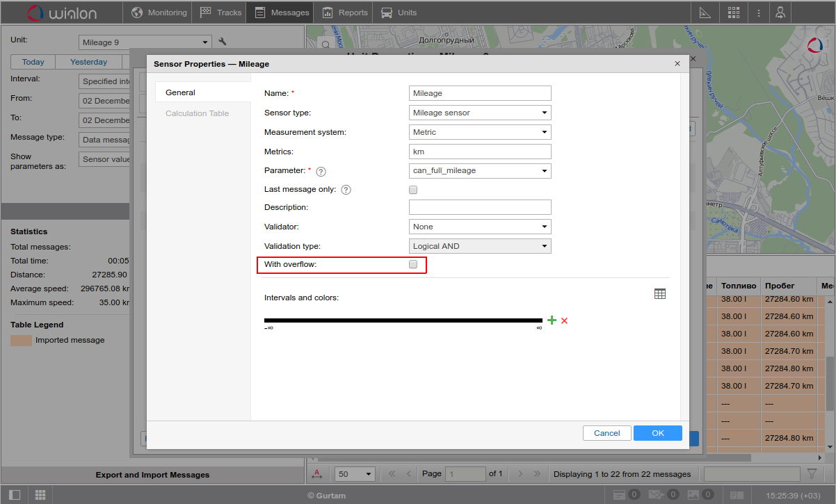
Task: Click the wrench unit properties icon
Action: (223, 42)
